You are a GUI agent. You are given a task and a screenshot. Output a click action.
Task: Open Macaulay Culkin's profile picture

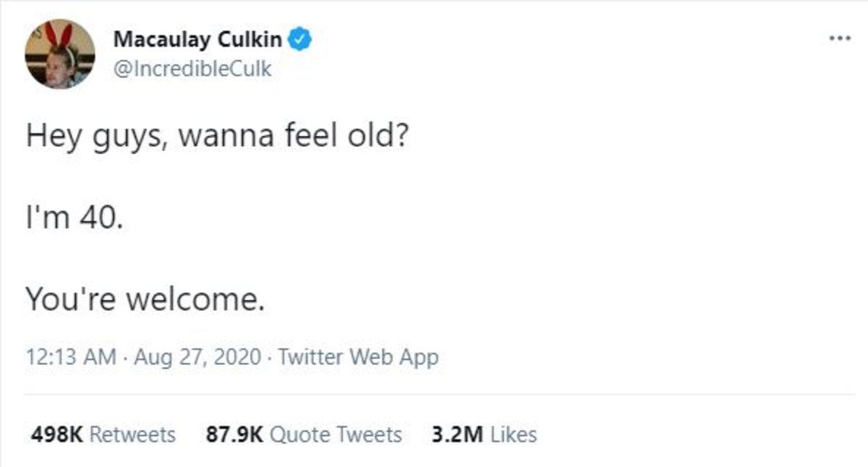coord(59,54)
